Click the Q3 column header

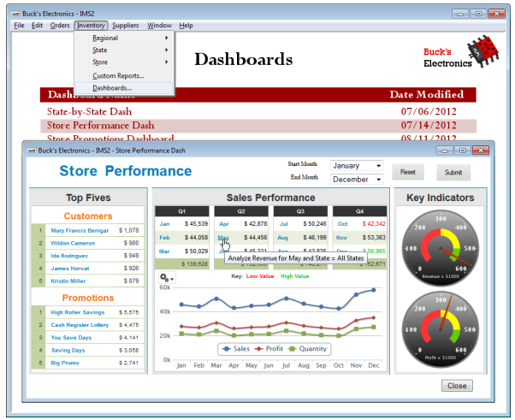[300, 211]
